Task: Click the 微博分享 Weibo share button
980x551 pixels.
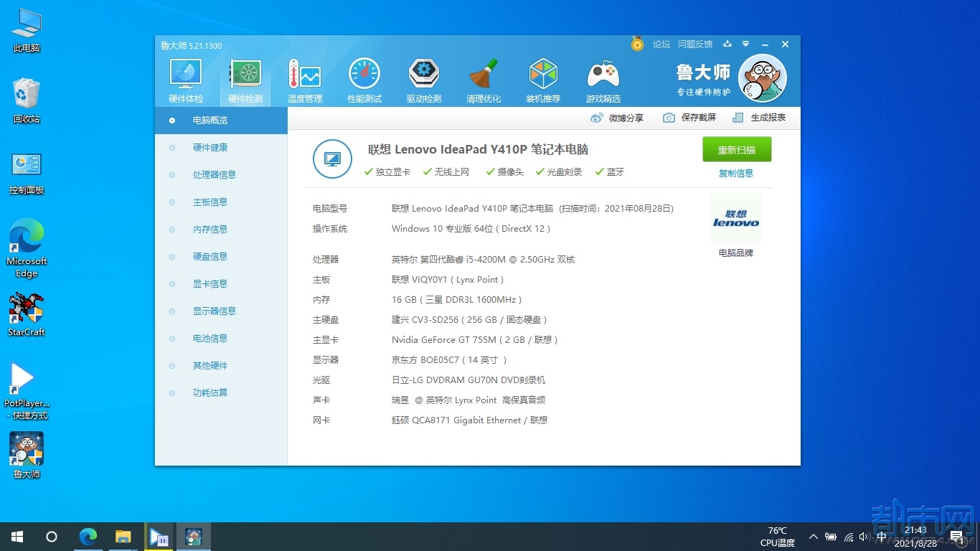Action: 617,118
